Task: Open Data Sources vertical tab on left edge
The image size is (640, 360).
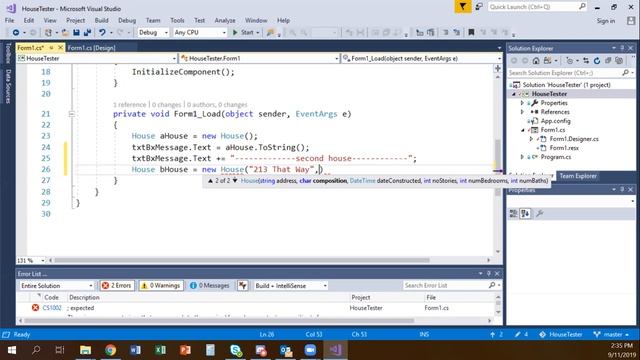Action: [8, 86]
